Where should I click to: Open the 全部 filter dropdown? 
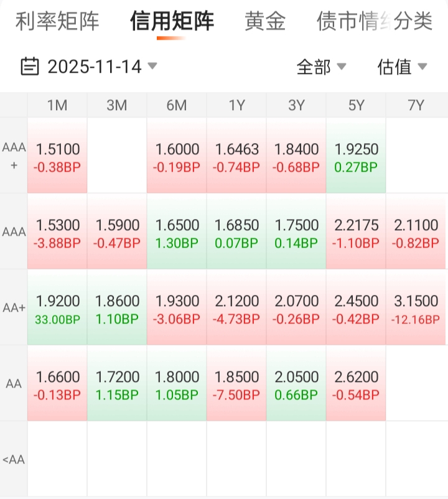(x=321, y=67)
